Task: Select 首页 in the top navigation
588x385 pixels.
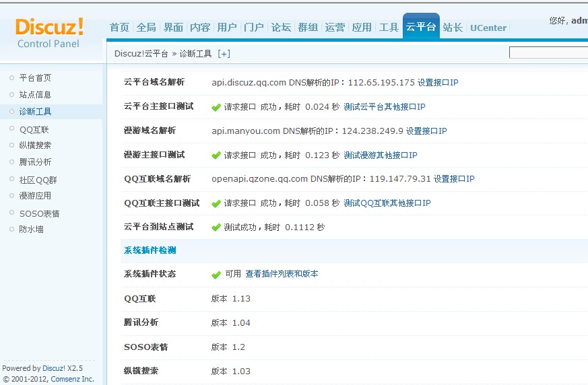Action: tap(119, 28)
